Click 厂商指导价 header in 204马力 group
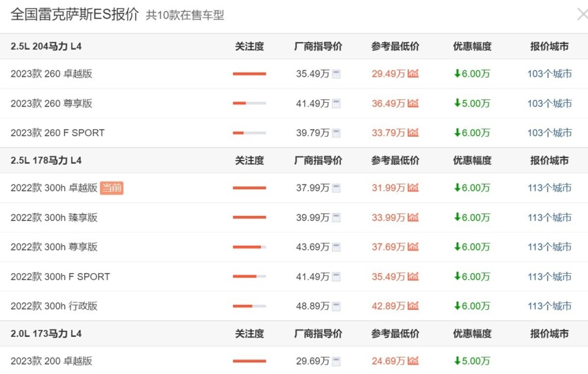This screenshot has width=588, height=374. tap(318, 46)
